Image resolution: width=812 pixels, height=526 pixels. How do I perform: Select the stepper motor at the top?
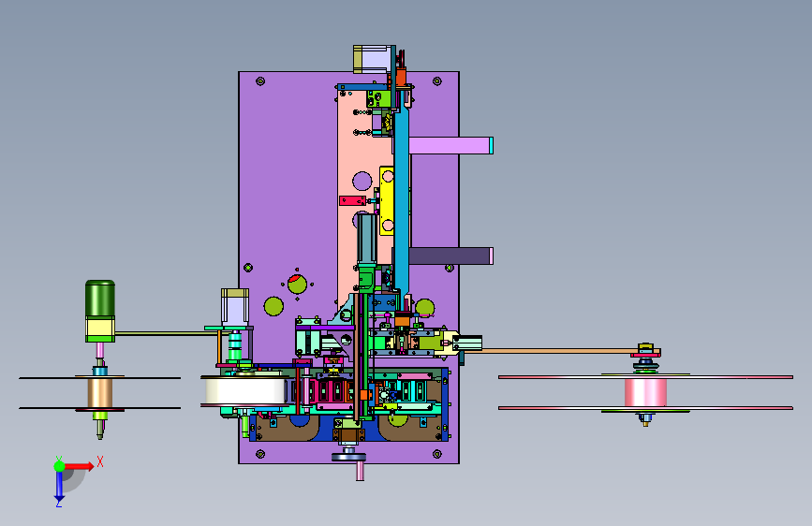pyautogui.click(x=371, y=59)
